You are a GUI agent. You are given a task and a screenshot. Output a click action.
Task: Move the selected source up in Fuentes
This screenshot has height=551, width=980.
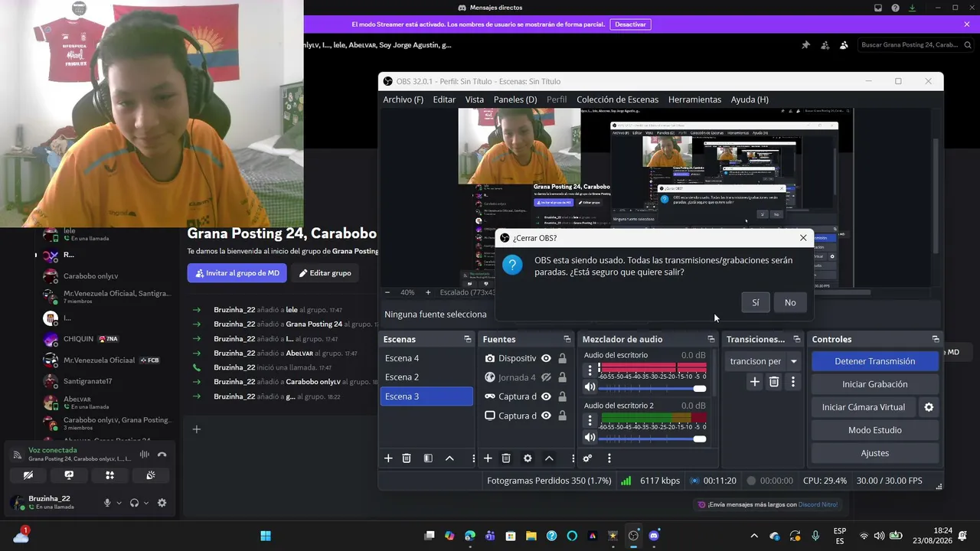pyautogui.click(x=549, y=458)
